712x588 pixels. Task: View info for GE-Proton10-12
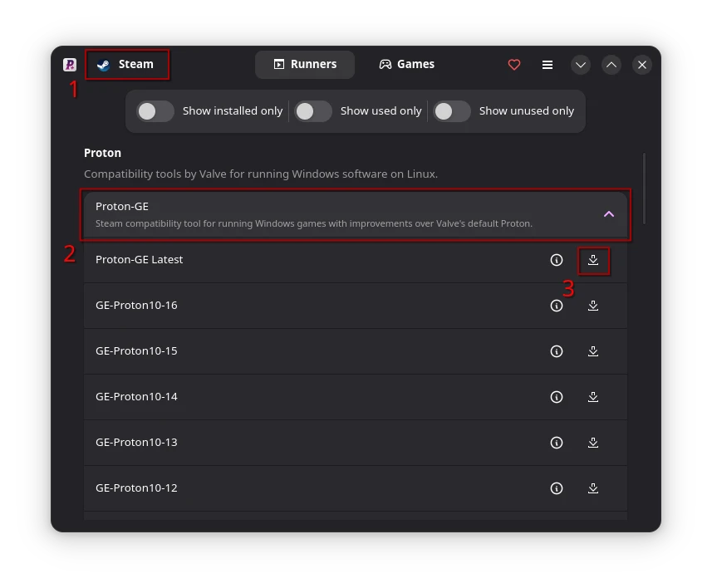(557, 488)
